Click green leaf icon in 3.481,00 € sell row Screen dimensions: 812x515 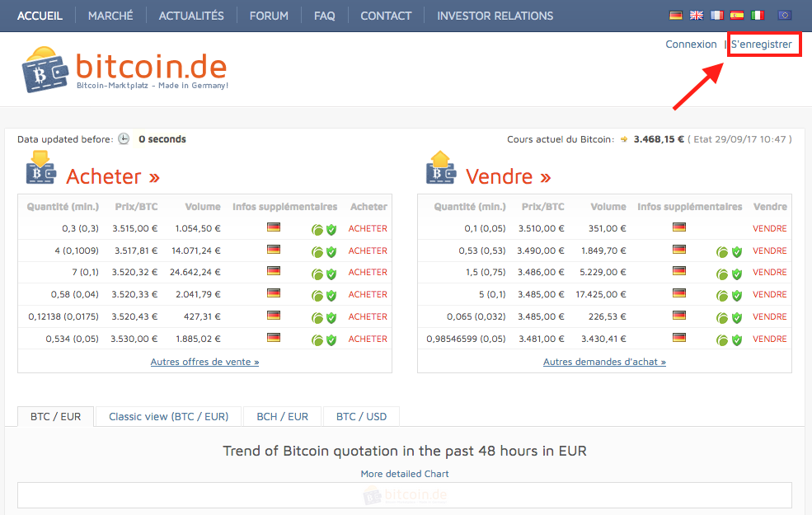click(x=722, y=340)
